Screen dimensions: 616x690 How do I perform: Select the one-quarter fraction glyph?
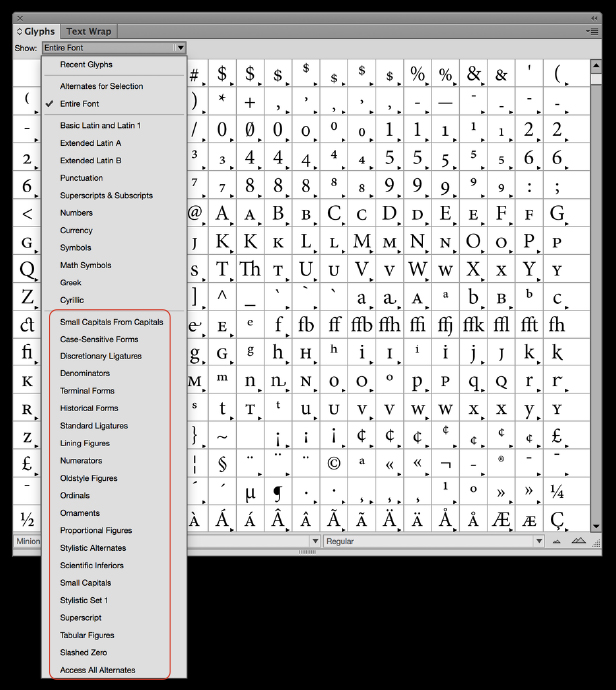[557, 491]
